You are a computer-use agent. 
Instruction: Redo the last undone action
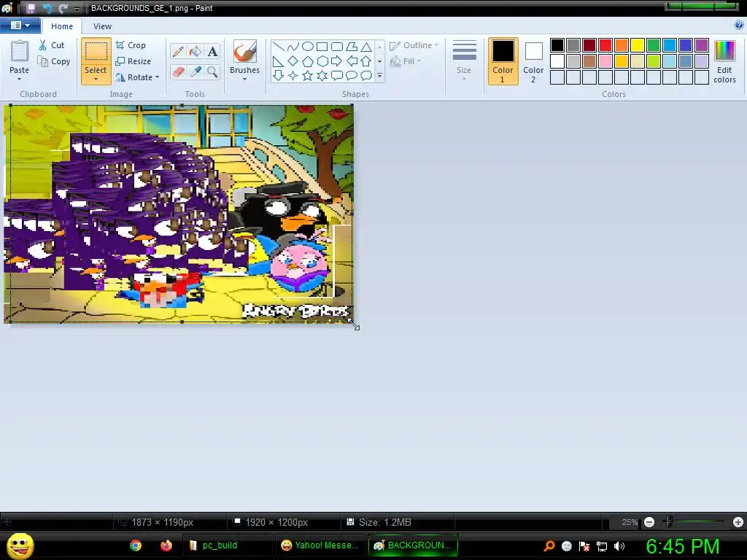click(63, 8)
